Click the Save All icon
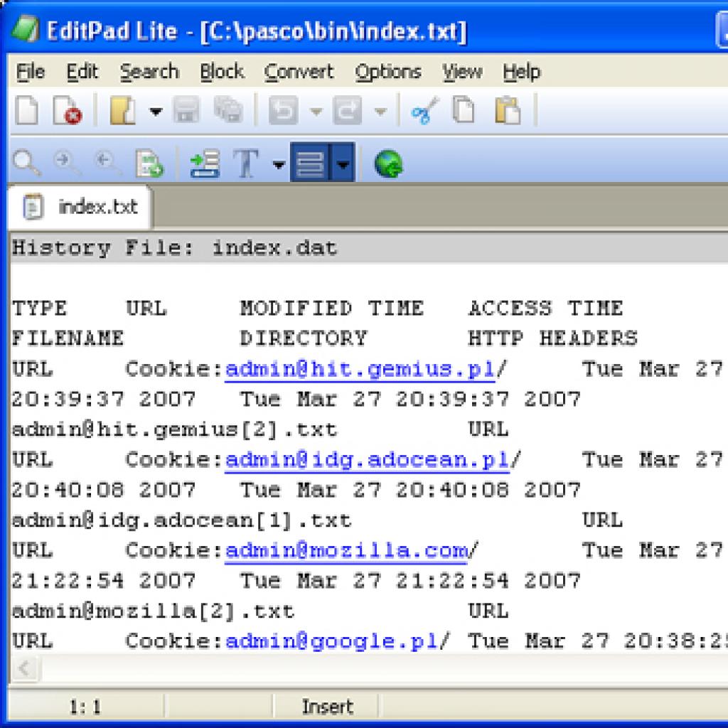Image resolution: width=728 pixels, height=728 pixels. point(228,110)
